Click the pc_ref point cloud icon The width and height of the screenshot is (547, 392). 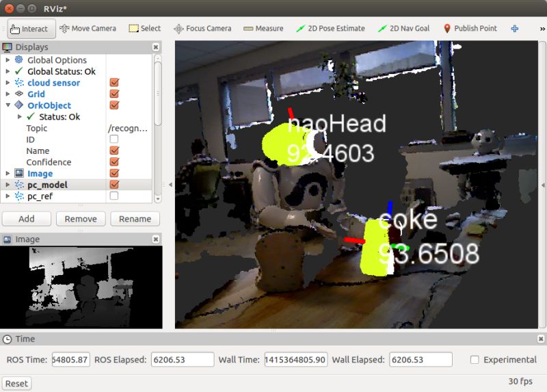tap(19, 196)
